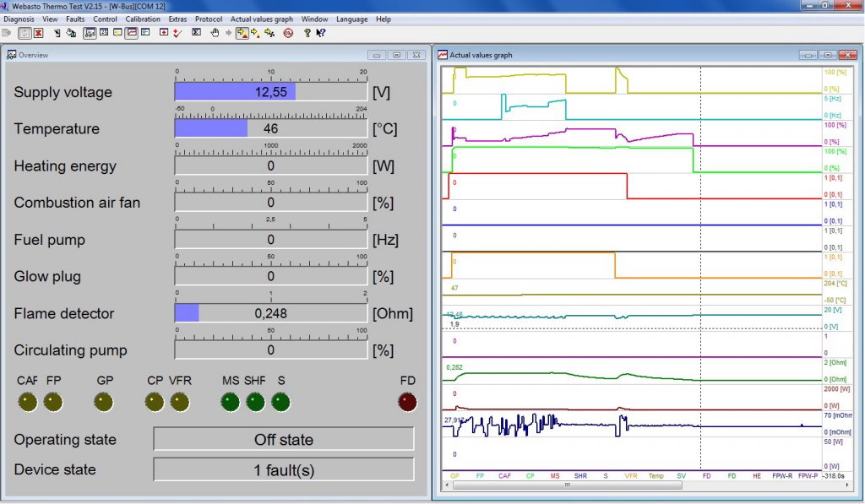Click the red circular icon in toolbar
Screen dimensions: 865x504
[288, 33]
